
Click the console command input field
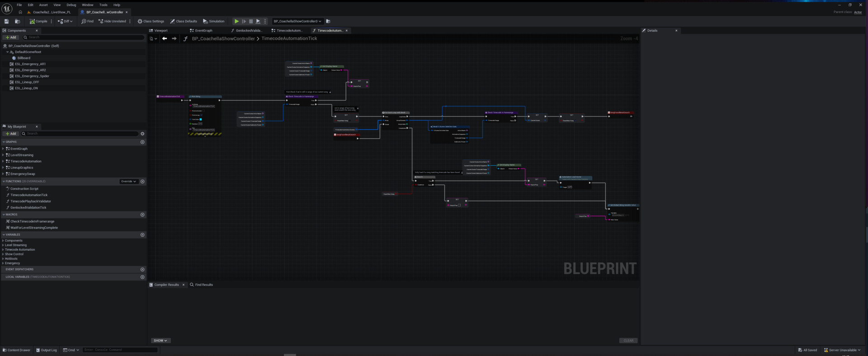point(120,350)
